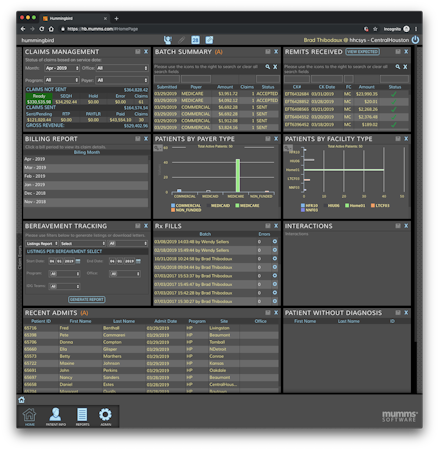Screen dimensions: 439x450
Task: Select the Ready claims amount $330,535.98
Action: click(x=39, y=102)
